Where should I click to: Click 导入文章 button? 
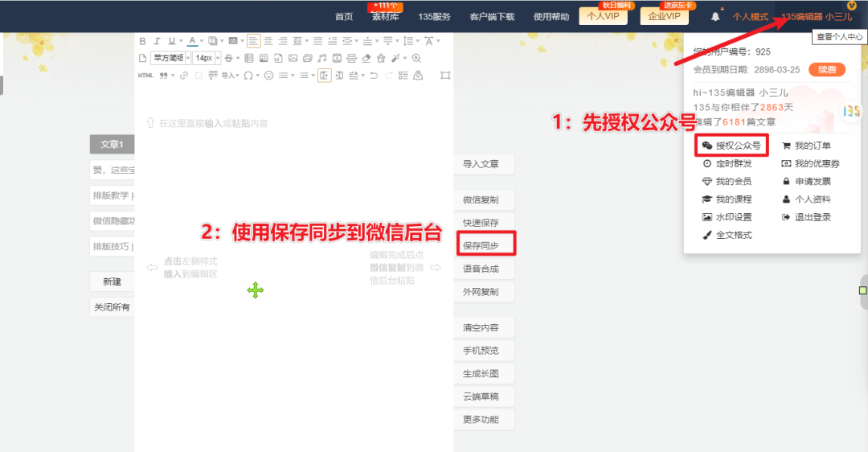click(x=484, y=164)
